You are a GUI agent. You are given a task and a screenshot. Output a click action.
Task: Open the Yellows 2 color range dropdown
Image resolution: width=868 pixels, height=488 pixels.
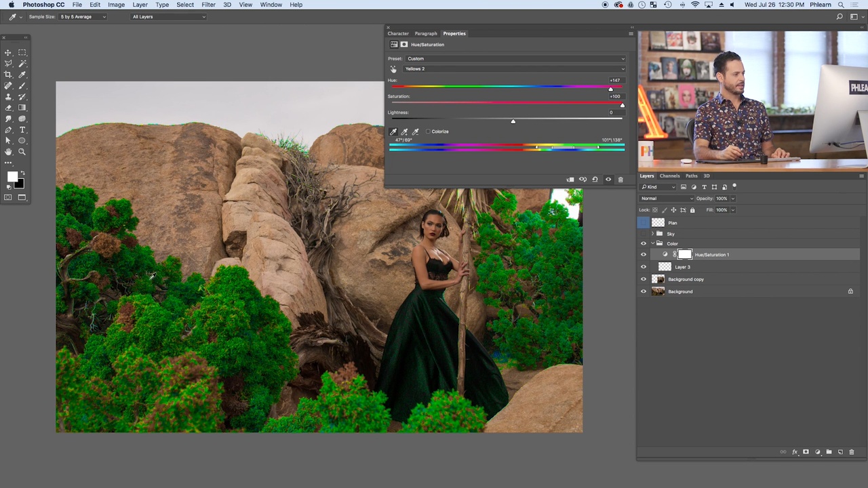click(514, 68)
